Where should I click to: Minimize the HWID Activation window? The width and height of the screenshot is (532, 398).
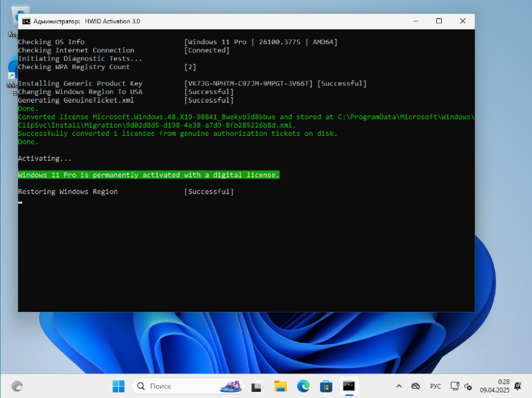[415, 21]
